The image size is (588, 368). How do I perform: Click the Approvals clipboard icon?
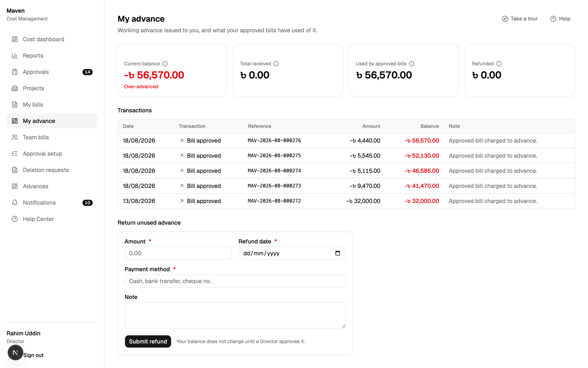pos(15,72)
